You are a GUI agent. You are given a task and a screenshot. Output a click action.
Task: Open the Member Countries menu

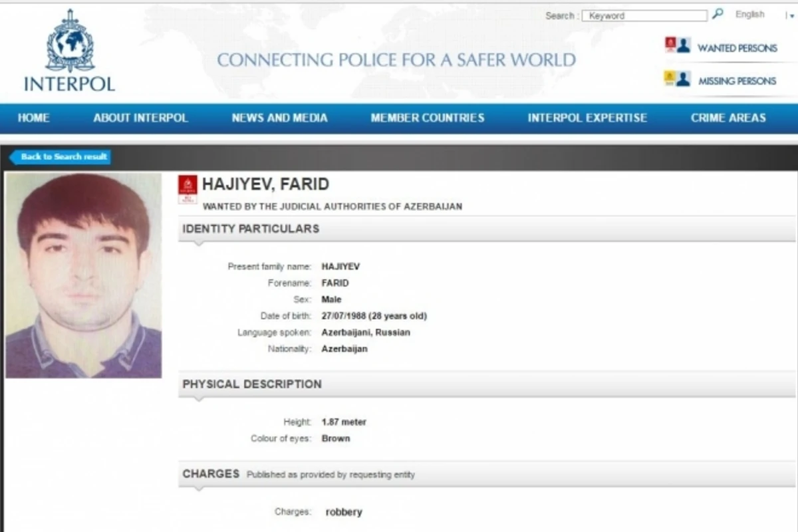(x=428, y=118)
